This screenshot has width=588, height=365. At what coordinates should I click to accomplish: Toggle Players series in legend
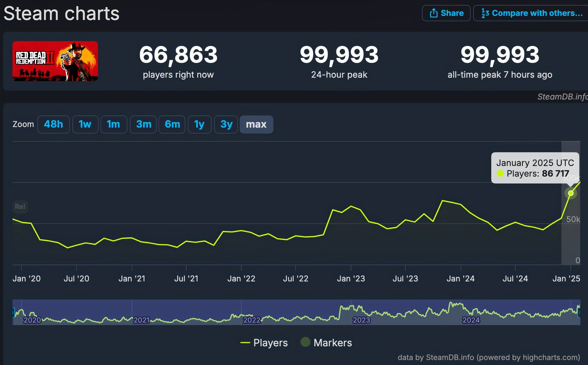264,343
